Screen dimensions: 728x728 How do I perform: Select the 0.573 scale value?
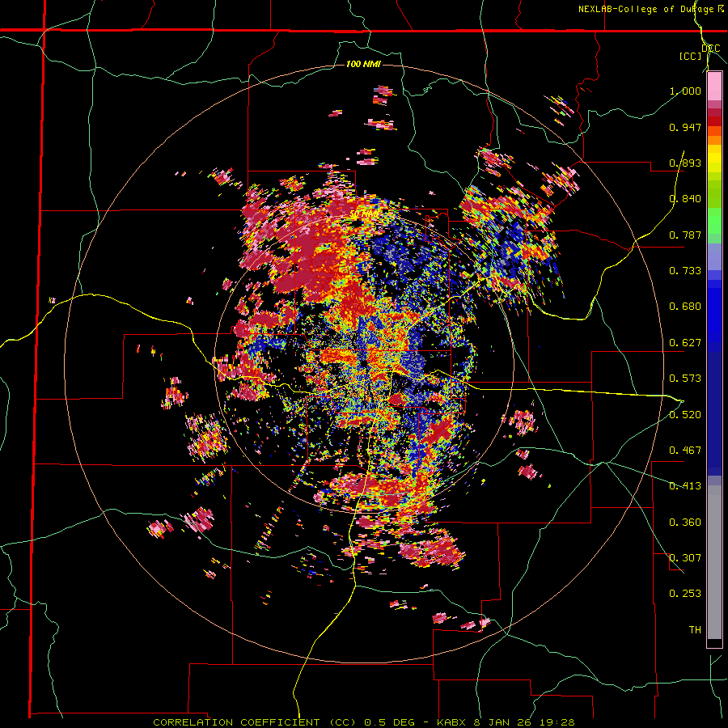pyautogui.click(x=685, y=379)
